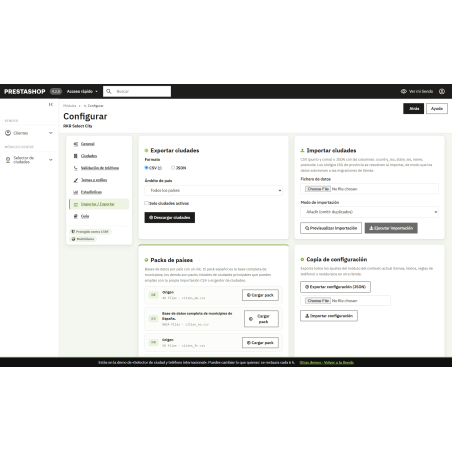The height and width of the screenshot is (452, 452).
Task: Click the ES country badge
Action: (x=153, y=319)
